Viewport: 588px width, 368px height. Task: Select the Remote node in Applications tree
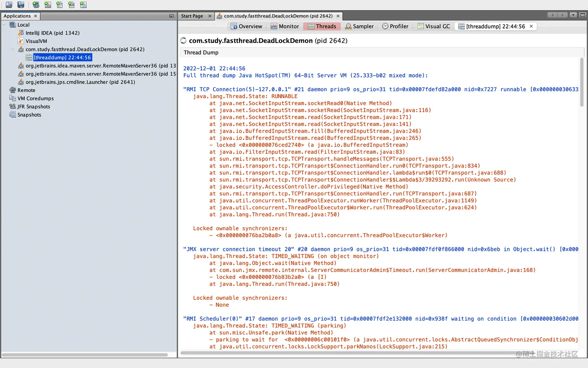26,90
